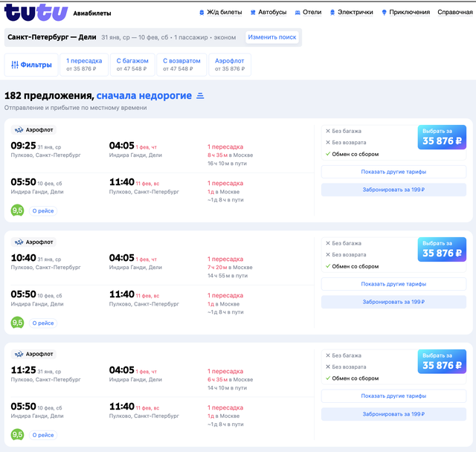
Task: Click the Аэрофлот badge on the 11:25 flight
Action: (x=33, y=354)
